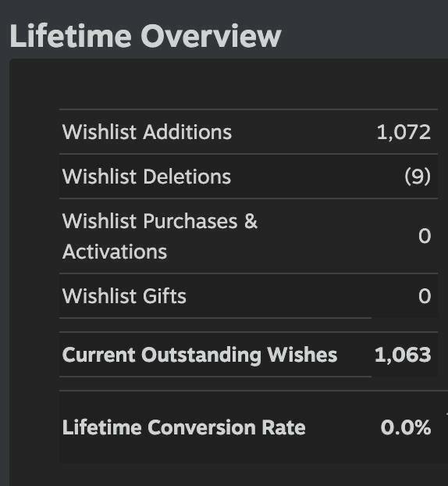Image resolution: width=448 pixels, height=486 pixels.
Task: Click the word Lifetime in the heading
Action: 70,36
